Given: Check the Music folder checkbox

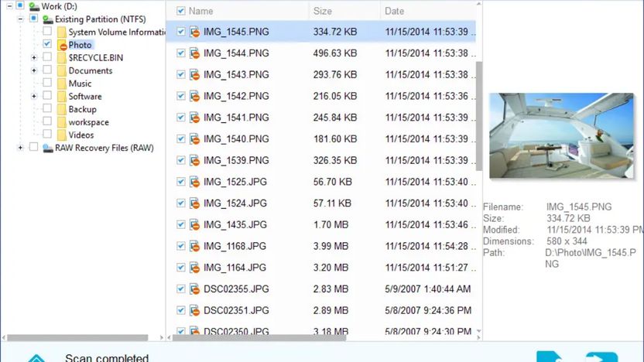Looking at the screenshot, I should click(x=47, y=83).
